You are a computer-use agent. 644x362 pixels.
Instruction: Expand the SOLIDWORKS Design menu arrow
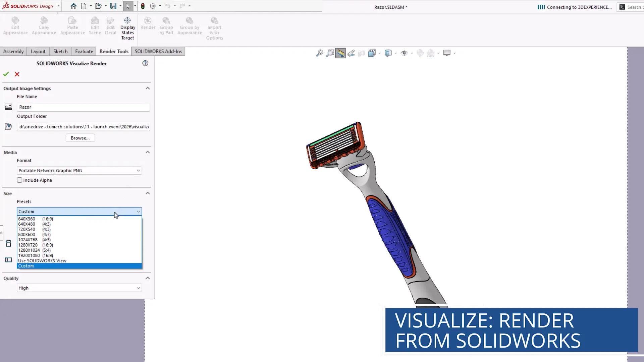coord(58,6)
